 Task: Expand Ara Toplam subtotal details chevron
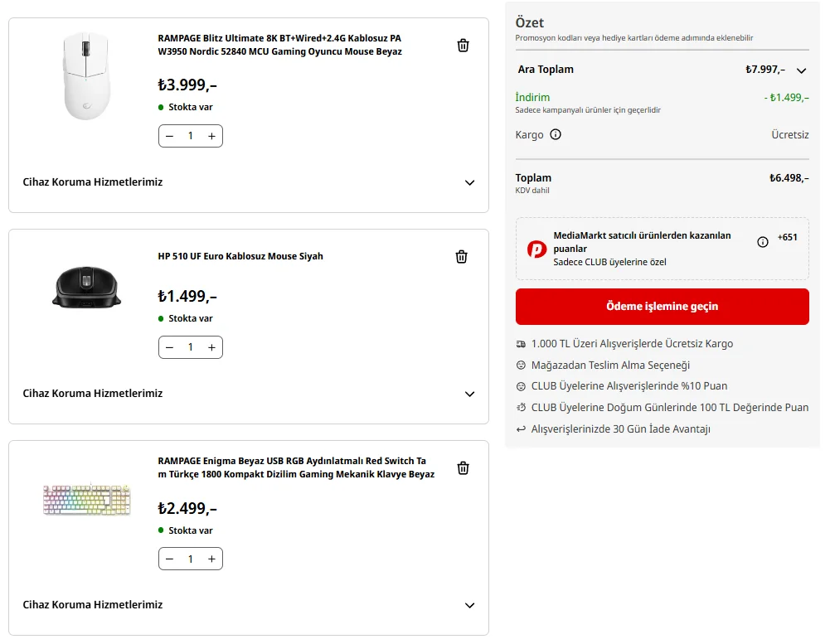click(801, 70)
